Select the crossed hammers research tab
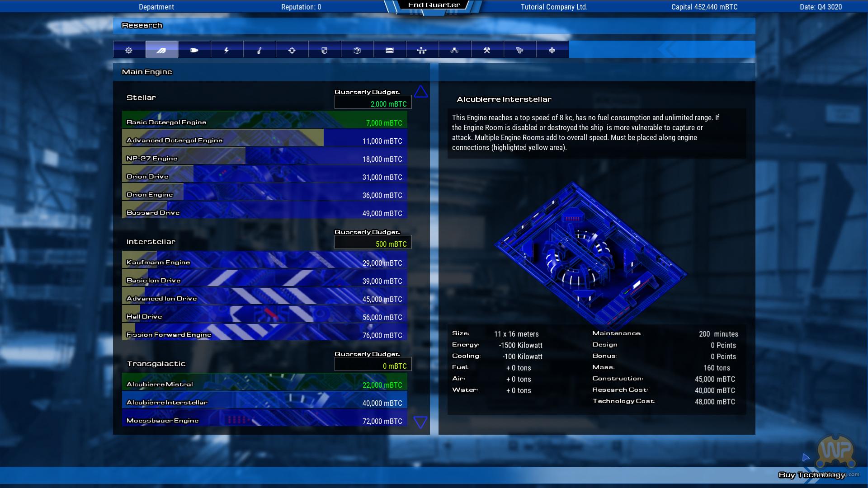The width and height of the screenshot is (868, 488). click(x=487, y=50)
